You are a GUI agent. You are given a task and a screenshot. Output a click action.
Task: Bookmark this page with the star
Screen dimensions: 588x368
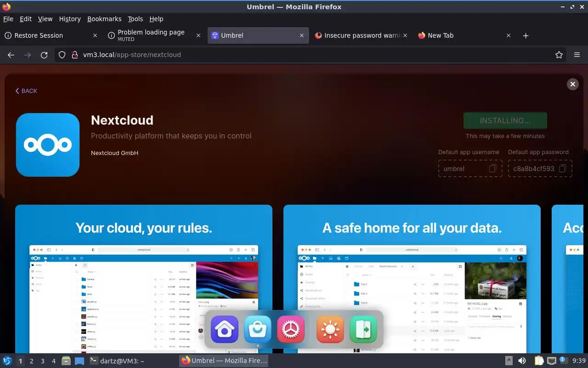click(x=559, y=55)
